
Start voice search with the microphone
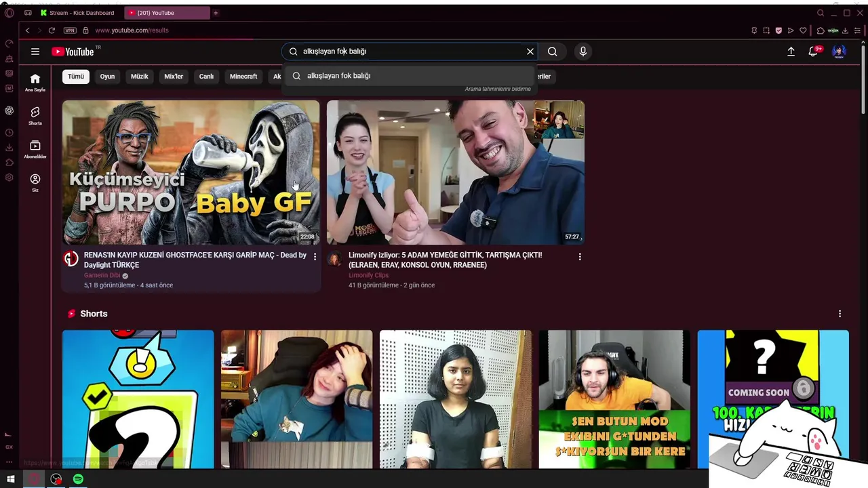(x=583, y=52)
